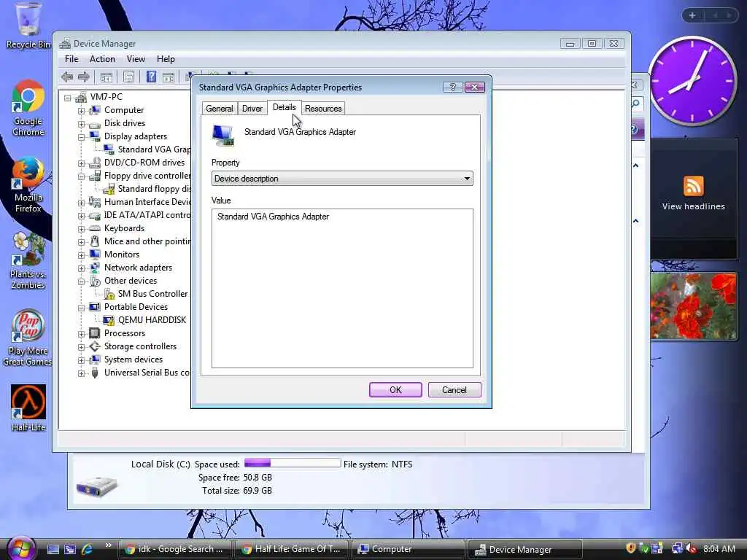The height and width of the screenshot is (560, 747).
Task: Collapse the Portable Devices node
Action: tap(82, 308)
